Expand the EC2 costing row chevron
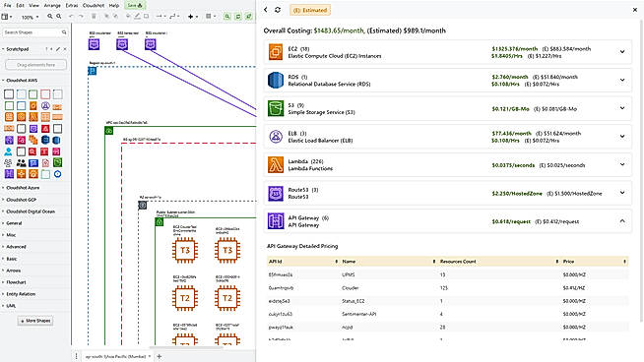The width and height of the screenshot is (644, 362). click(622, 52)
